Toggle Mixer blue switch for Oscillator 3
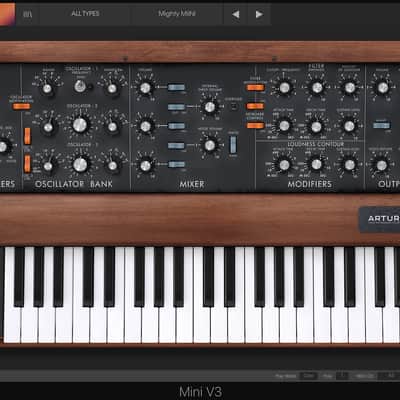The width and height of the screenshot is (400, 400). pyautogui.click(x=176, y=164)
